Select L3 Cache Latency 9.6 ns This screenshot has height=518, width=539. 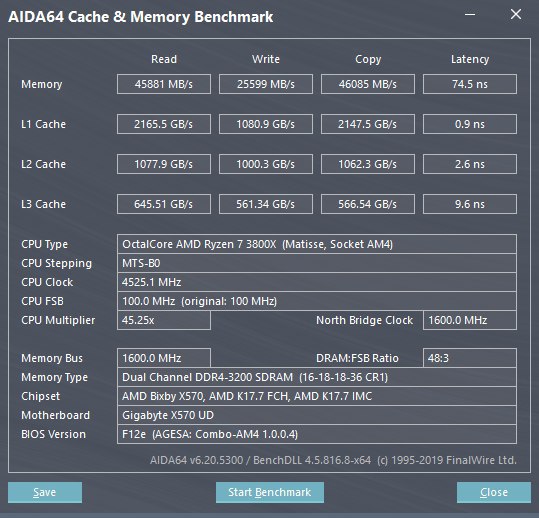(470, 204)
